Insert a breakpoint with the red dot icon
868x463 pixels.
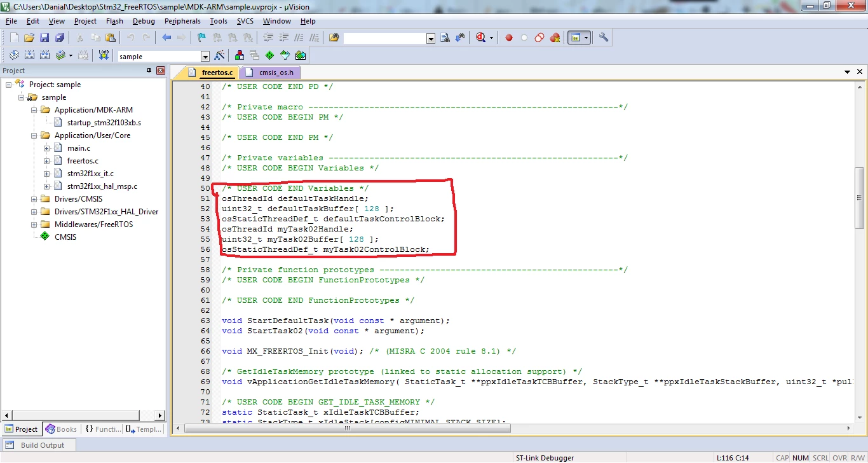click(509, 38)
